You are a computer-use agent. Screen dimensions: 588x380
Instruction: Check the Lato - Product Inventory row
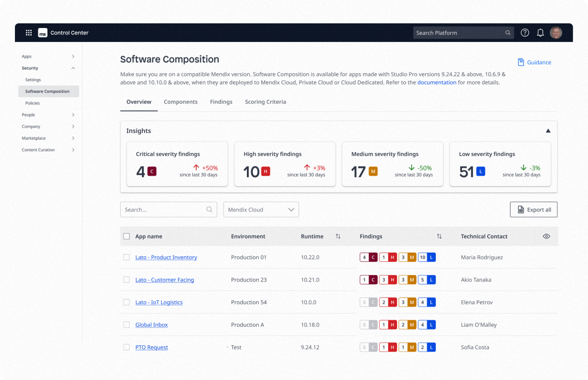(126, 257)
